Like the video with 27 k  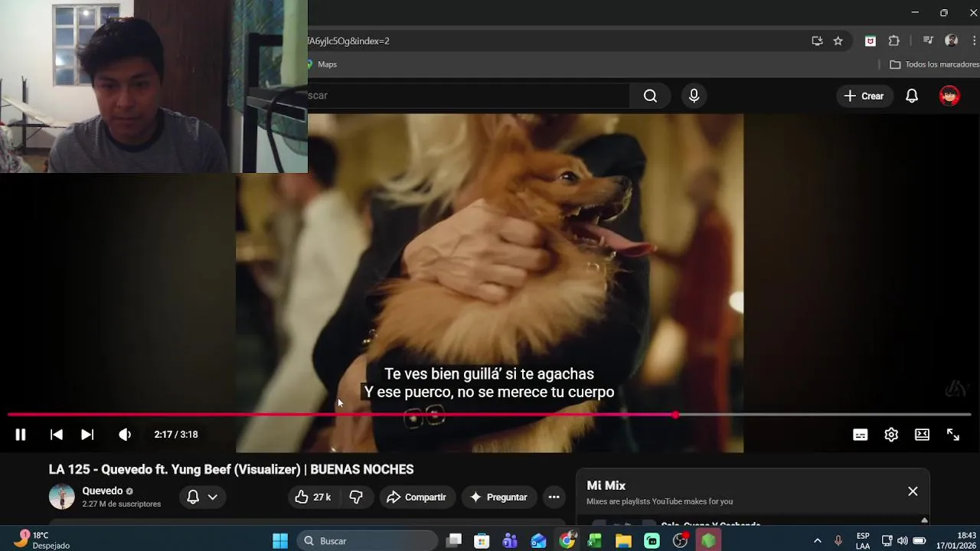pos(312,497)
